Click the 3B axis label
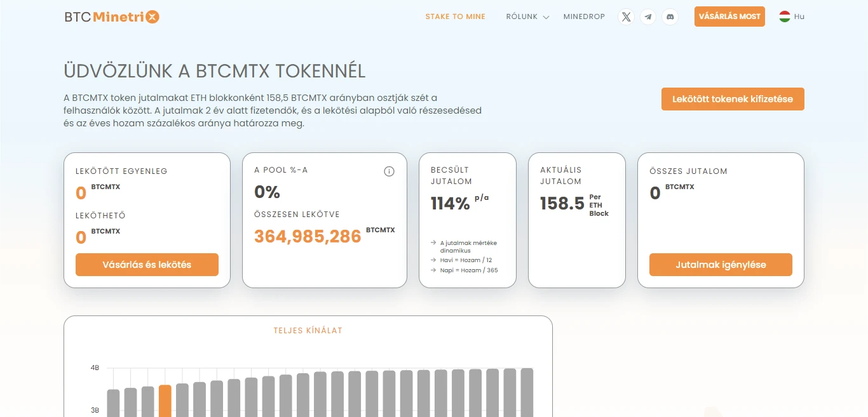This screenshot has width=868, height=417. point(95,411)
